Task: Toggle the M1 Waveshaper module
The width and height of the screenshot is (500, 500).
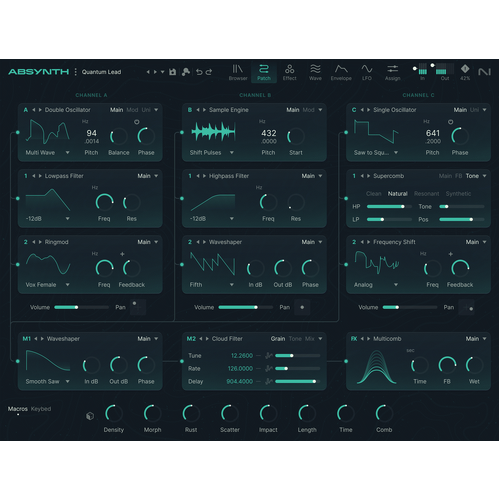Action: [x=26, y=339]
